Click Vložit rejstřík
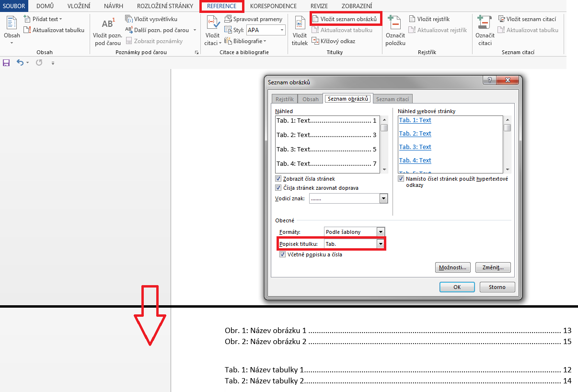This screenshot has width=578, height=392. click(429, 19)
